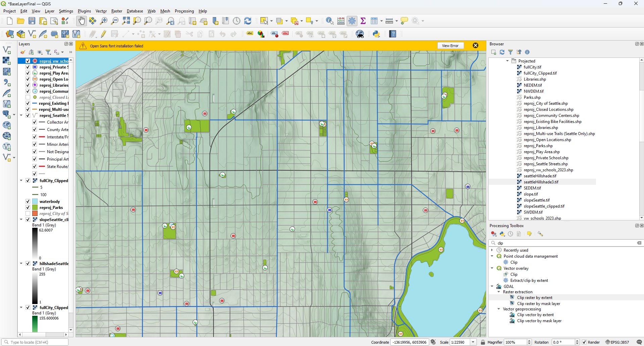Expand the Recently used toolbox group
The image size is (644, 346).
492,250
